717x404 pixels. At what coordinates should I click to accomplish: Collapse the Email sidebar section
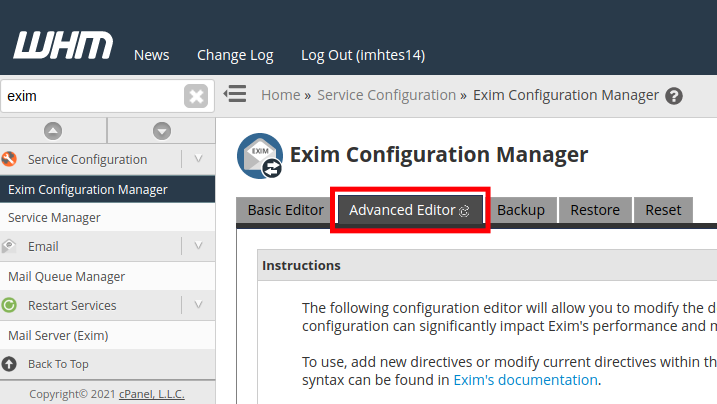[198, 246]
